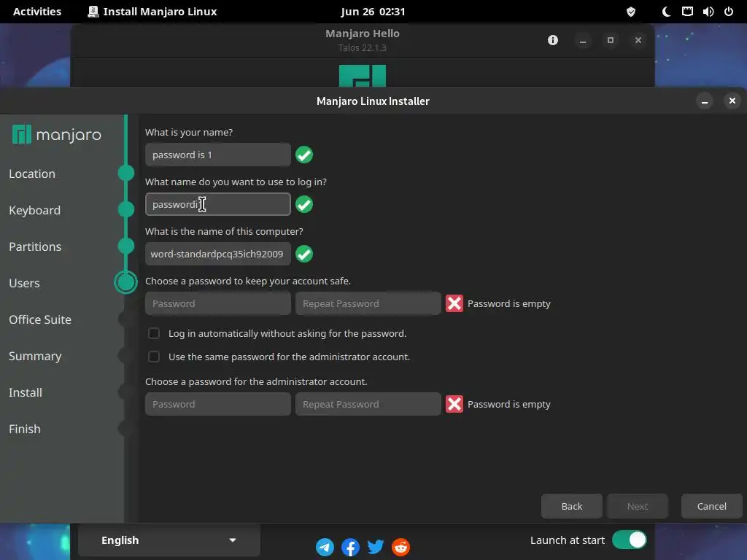Image resolution: width=747 pixels, height=560 pixels.
Task: Select the Office Suite step in sidebar
Action: (x=40, y=319)
